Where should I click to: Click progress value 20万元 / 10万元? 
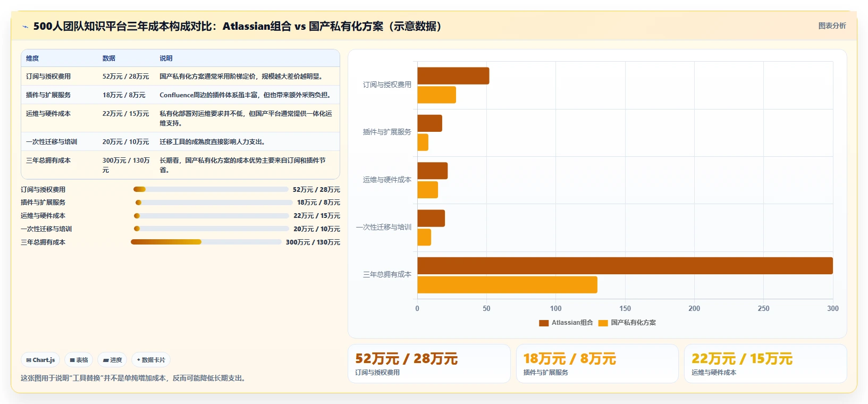tap(317, 229)
